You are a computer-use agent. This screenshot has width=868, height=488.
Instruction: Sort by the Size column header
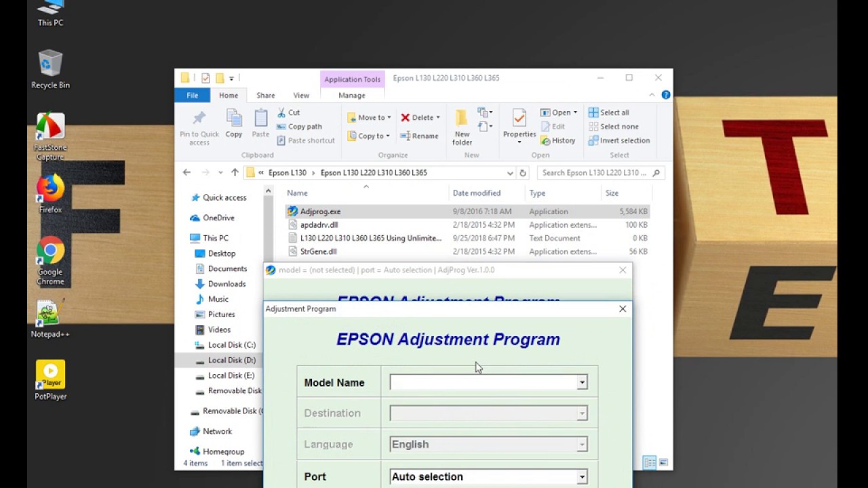(612, 193)
